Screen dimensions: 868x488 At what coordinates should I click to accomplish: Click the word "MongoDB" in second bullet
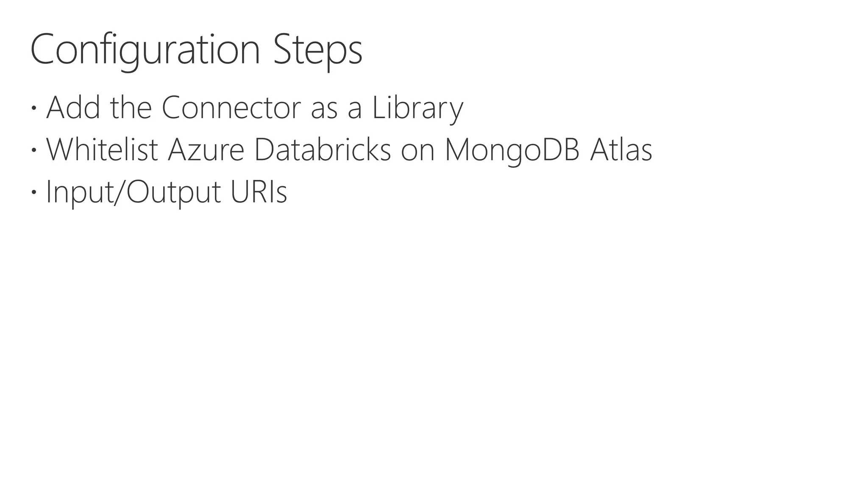coord(512,150)
